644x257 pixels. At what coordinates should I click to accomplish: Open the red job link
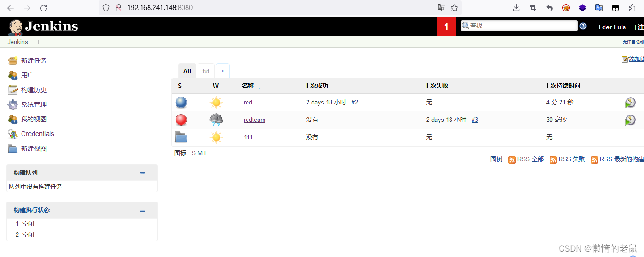click(x=248, y=103)
